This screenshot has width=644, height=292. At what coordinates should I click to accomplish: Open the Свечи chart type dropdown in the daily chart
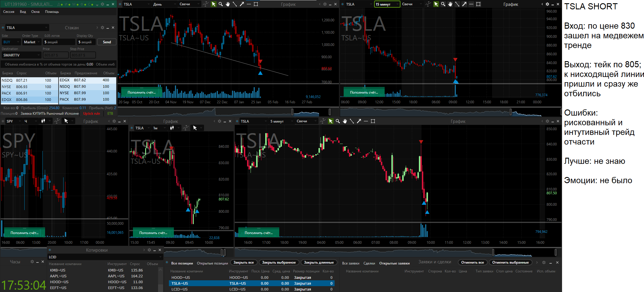pos(190,4)
